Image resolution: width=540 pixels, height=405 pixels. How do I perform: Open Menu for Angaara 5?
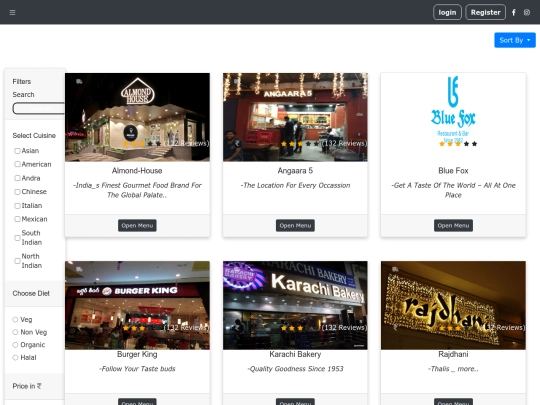(x=295, y=226)
